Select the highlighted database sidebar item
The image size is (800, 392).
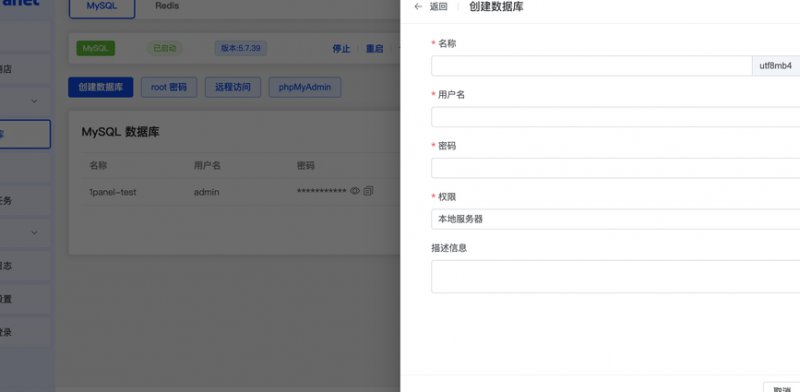[25, 134]
